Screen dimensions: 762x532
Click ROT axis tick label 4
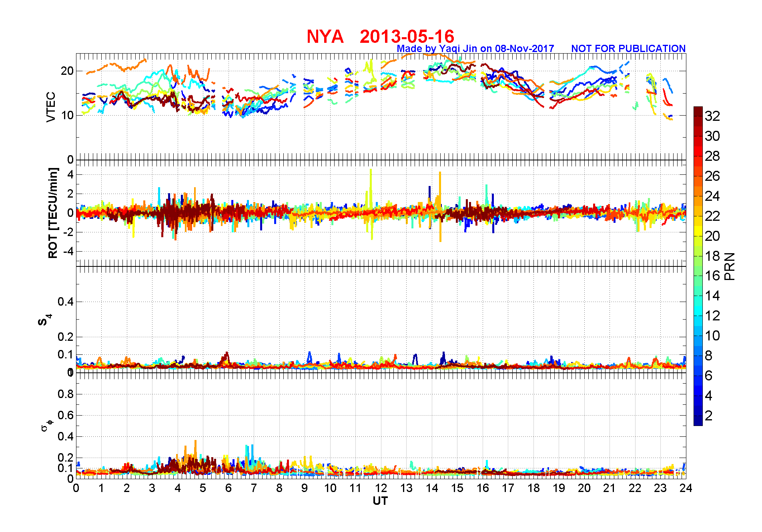[70, 174]
